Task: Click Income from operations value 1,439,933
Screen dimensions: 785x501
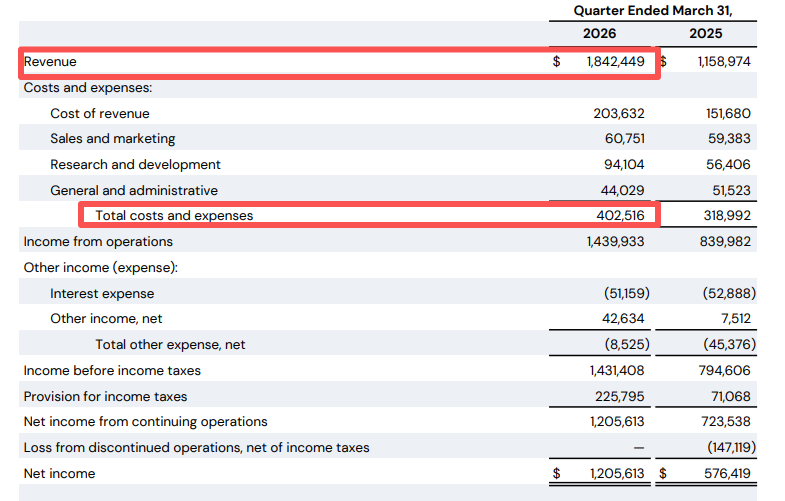Action: (x=615, y=242)
